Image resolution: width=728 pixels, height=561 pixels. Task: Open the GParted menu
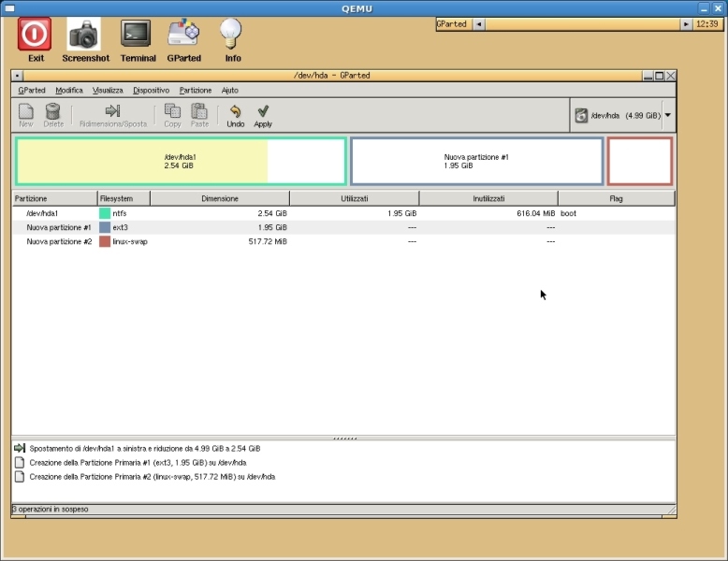(x=32, y=90)
